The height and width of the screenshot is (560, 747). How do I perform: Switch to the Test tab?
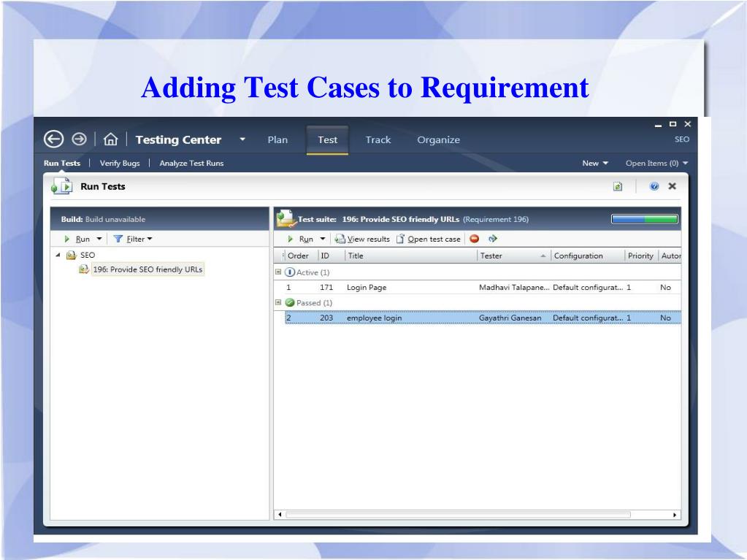327,139
